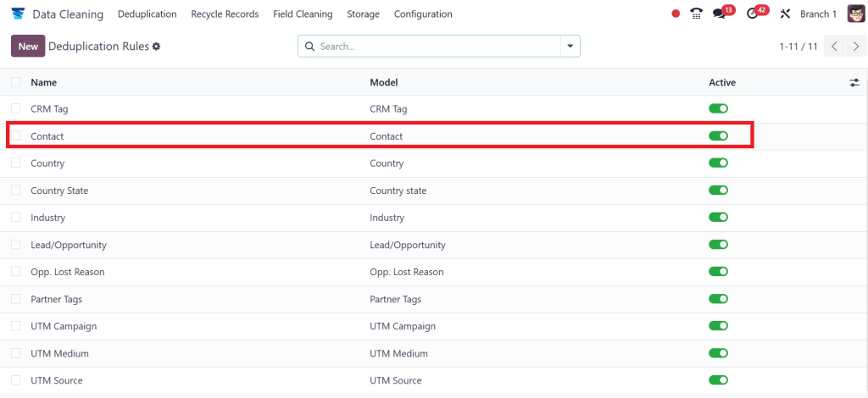The width and height of the screenshot is (868, 398).
Task: Toggle Active switch for UTM Campaign
Action: [719, 326]
